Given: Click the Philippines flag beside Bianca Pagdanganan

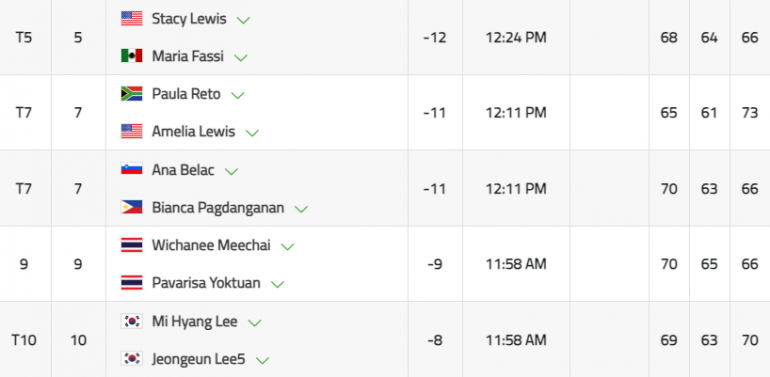Looking at the screenshot, I should coord(132,207).
